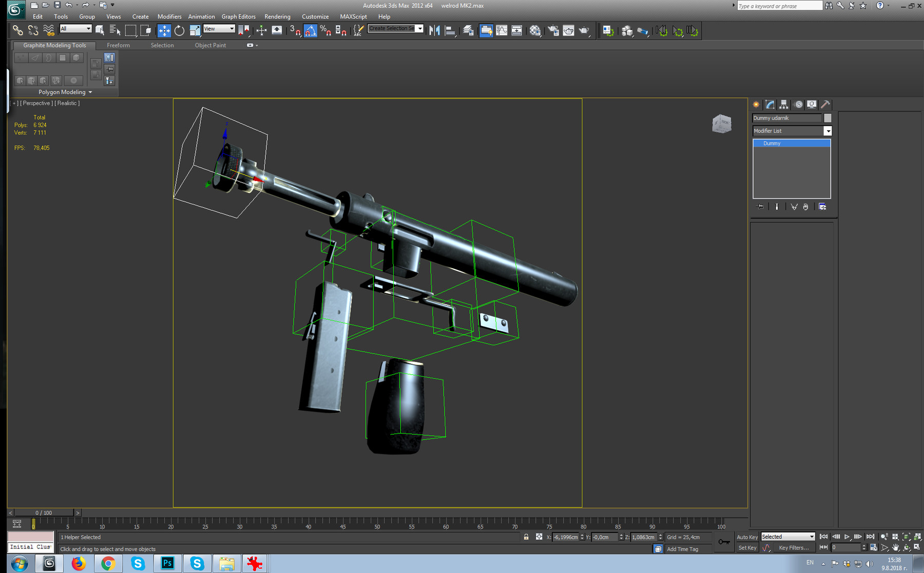
Task: Open Photoshop from the taskbar
Action: [x=168, y=563]
